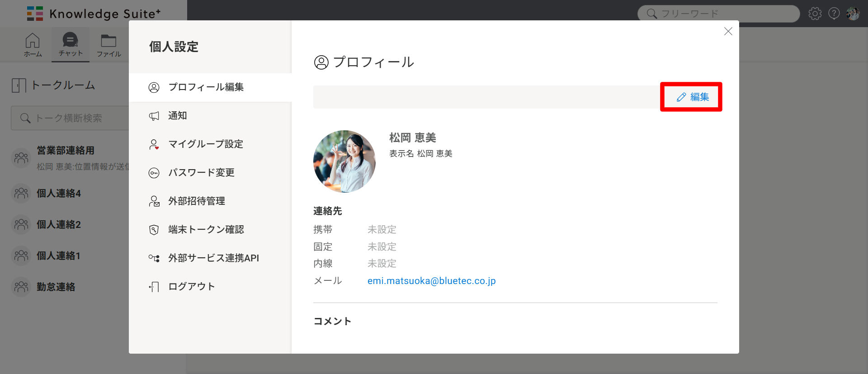Image resolution: width=868 pixels, height=374 pixels.
Task: Open External Invitation Management (外部招待管理)
Action: [196, 201]
